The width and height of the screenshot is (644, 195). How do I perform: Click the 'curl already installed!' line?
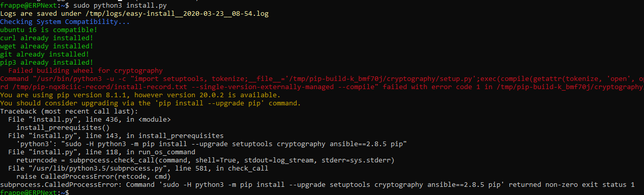pyautogui.click(x=46, y=38)
